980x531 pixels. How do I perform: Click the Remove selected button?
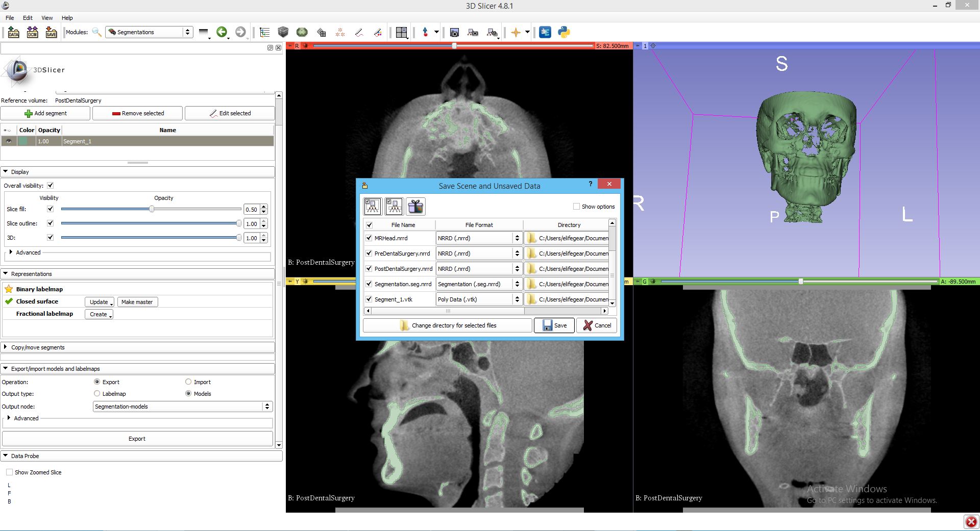138,113
